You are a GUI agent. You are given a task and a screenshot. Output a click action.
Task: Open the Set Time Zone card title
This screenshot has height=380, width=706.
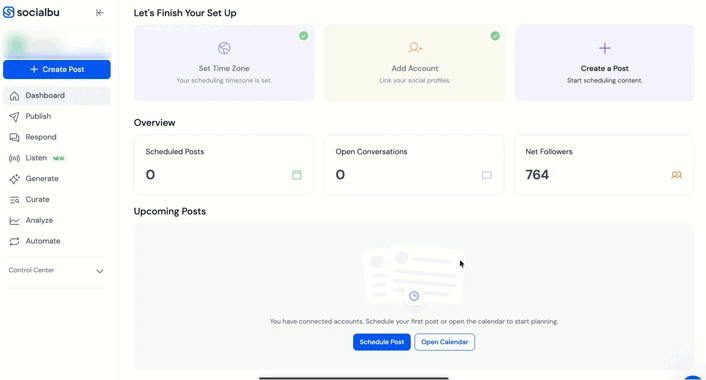click(224, 68)
